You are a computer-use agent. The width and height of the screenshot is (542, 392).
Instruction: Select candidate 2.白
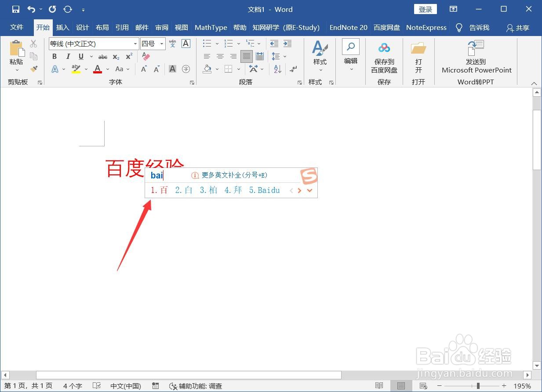tap(184, 190)
